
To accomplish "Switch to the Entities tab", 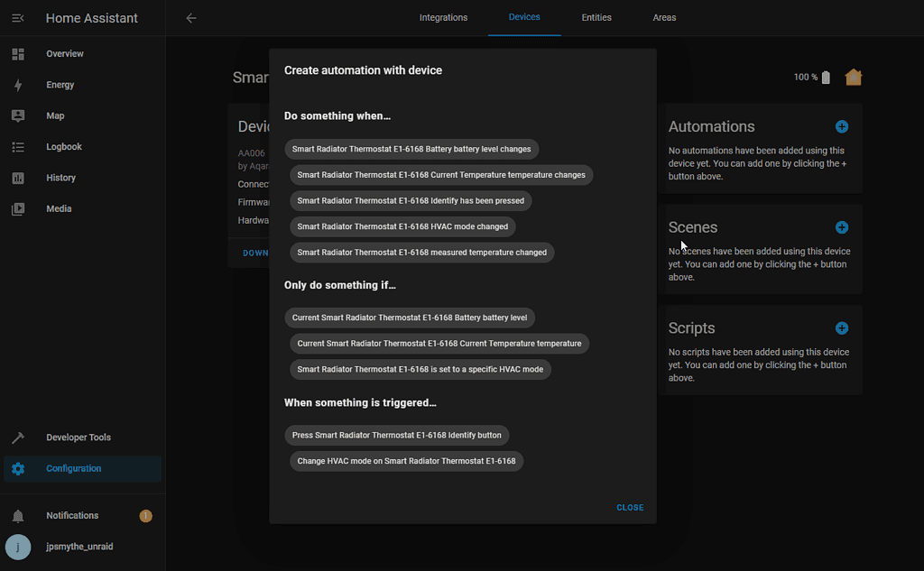I will point(596,18).
